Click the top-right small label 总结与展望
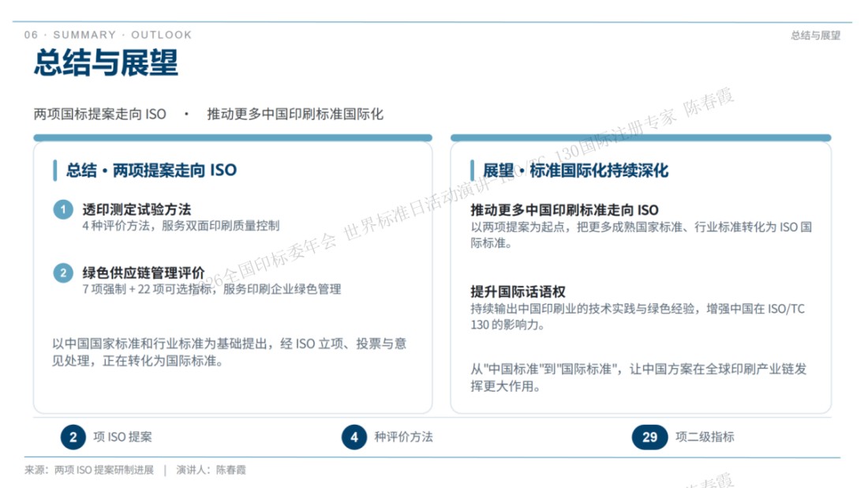 [x=815, y=36]
